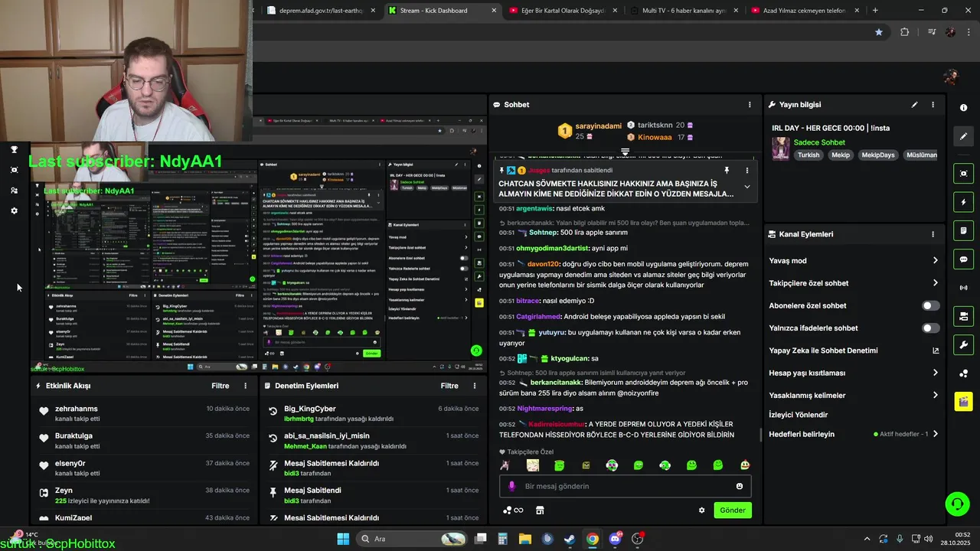Open Discord from the taskbar
Image resolution: width=980 pixels, height=551 pixels.
[615, 539]
